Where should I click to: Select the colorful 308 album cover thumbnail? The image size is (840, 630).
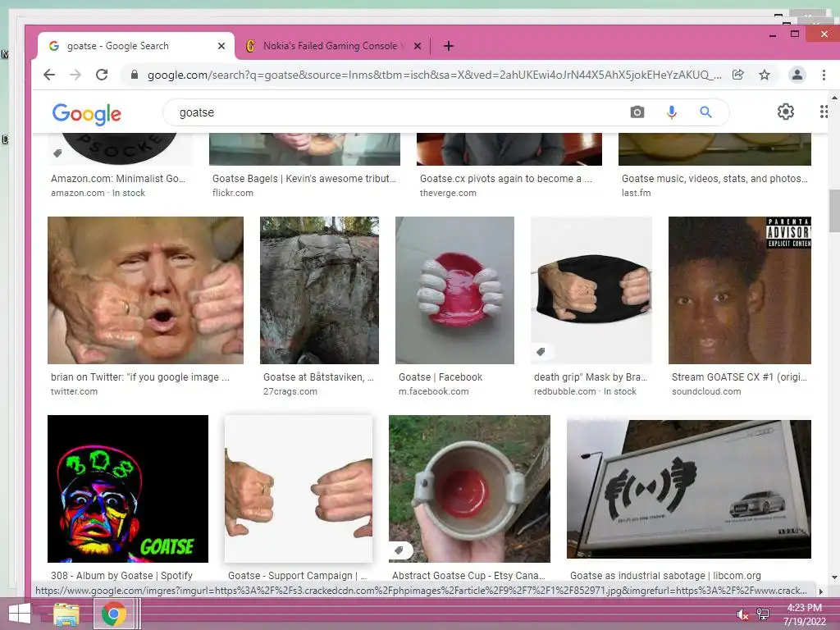(x=128, y=489)
